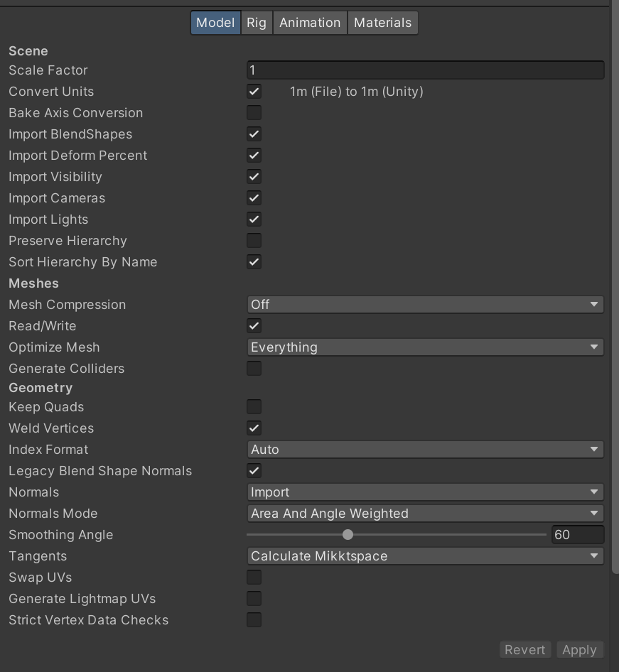Viewport: 619px width, 672px height.
Task: Toggle Import BlendShapes checkbox
Action: pos(254,134)
